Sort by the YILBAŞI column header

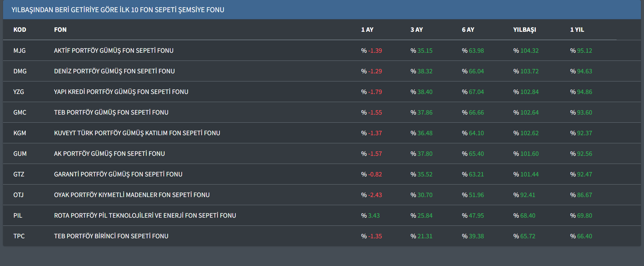(x=524, y=30)
